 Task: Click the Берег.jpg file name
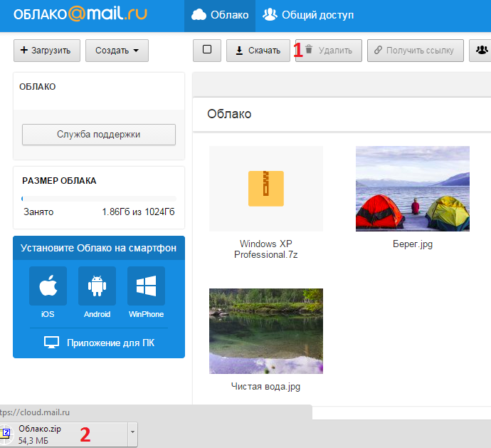413,244
